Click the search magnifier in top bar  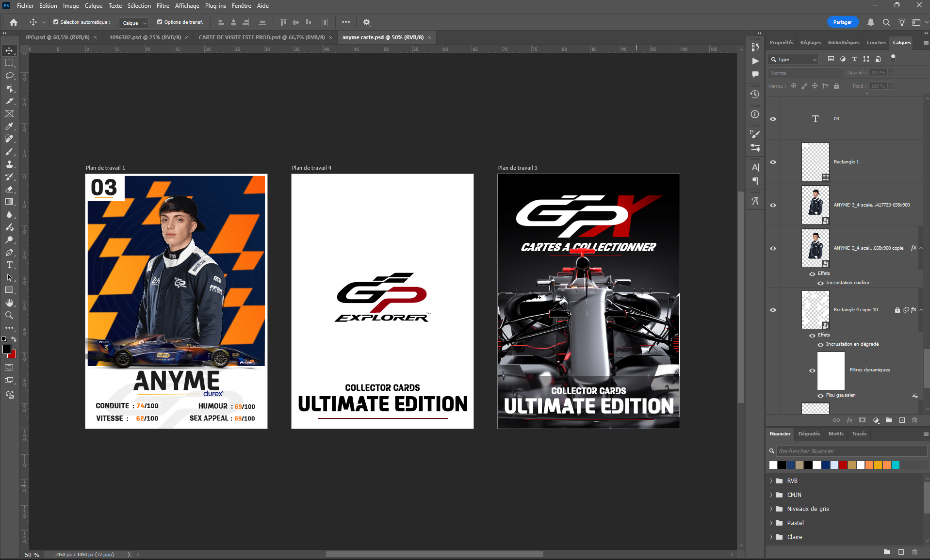click(886, 22)
